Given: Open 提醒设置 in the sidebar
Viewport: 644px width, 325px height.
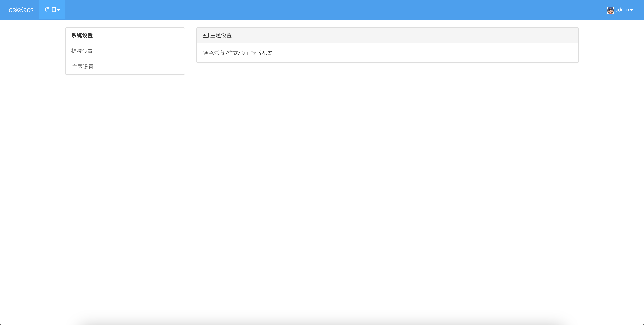Looking at the screenshot, I should tap(82, 51).
